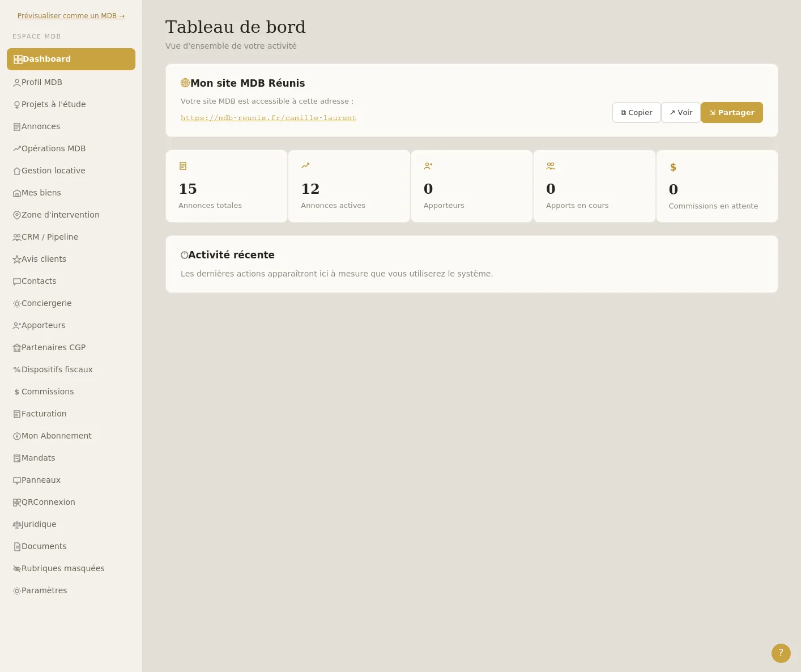The image size is (801, 672).
Task: Click the Paramètres gear icon
Action: click(x=17, y=591)
